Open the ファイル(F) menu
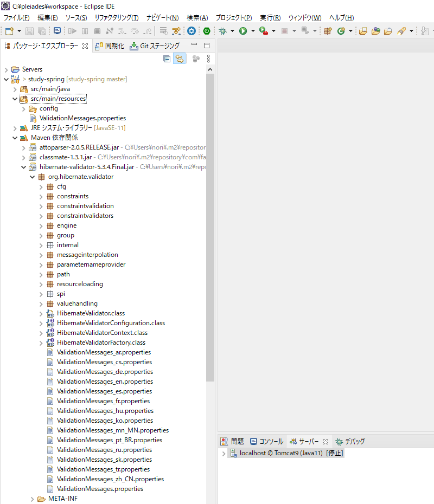 (17, 18)
